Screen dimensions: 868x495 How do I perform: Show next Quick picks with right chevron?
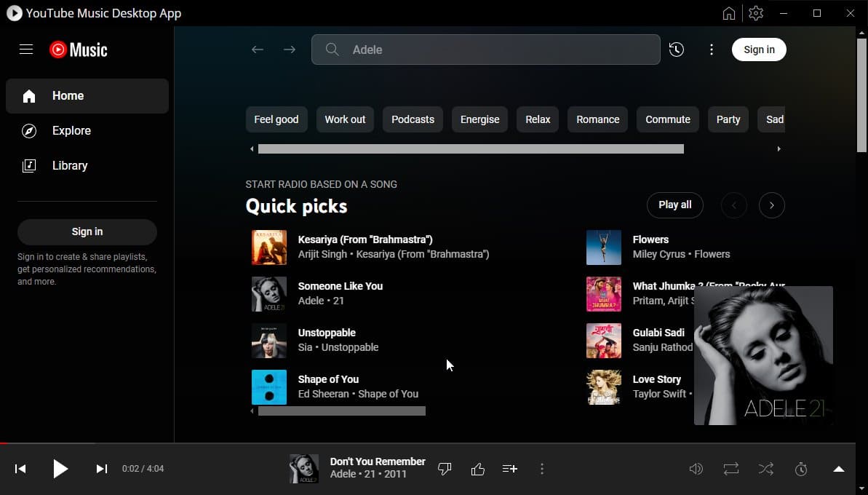[x=772, y=205]
